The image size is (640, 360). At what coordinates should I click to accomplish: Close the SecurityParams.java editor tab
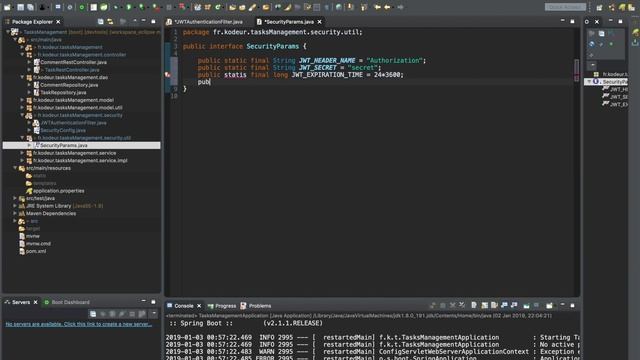pos(320,22)
